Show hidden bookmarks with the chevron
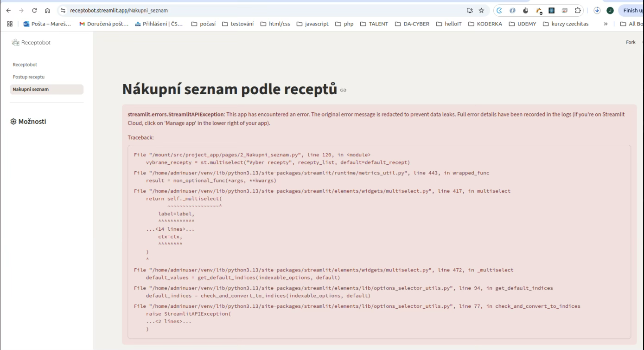The height and width of the screenshot is (350, 644). tap(606, 24)
